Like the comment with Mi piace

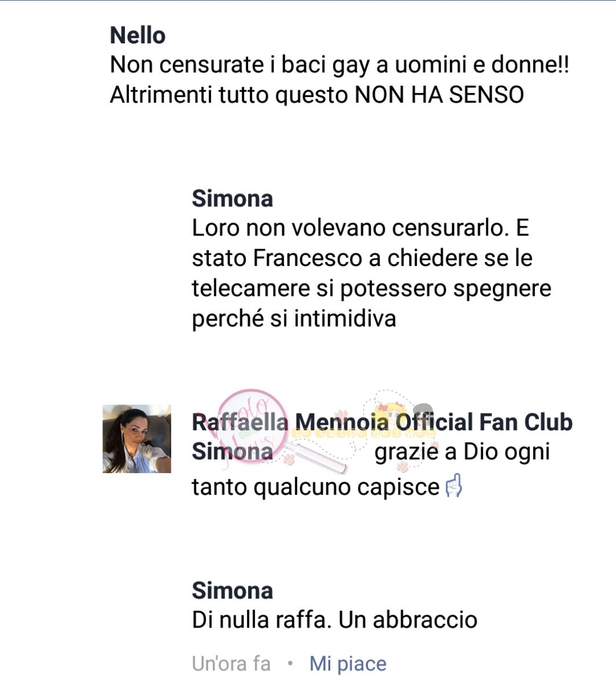point(348,664)
